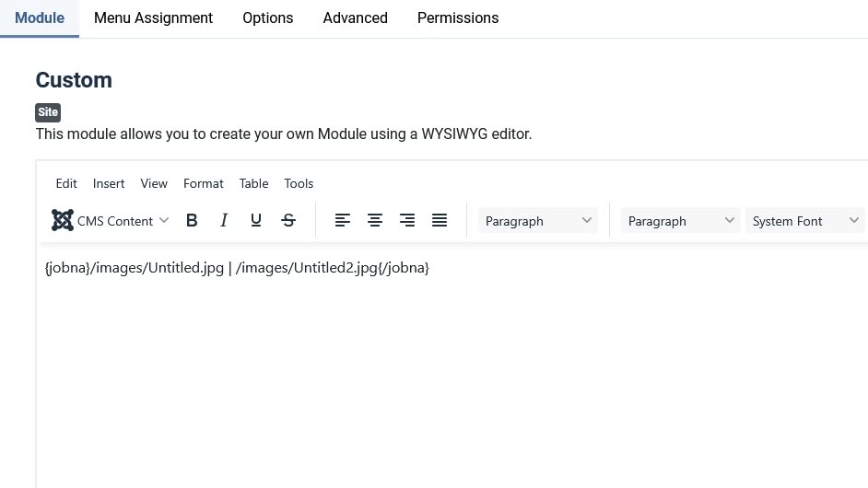868x488 pixels.
Task: Align text left
Action: (343, 221)
